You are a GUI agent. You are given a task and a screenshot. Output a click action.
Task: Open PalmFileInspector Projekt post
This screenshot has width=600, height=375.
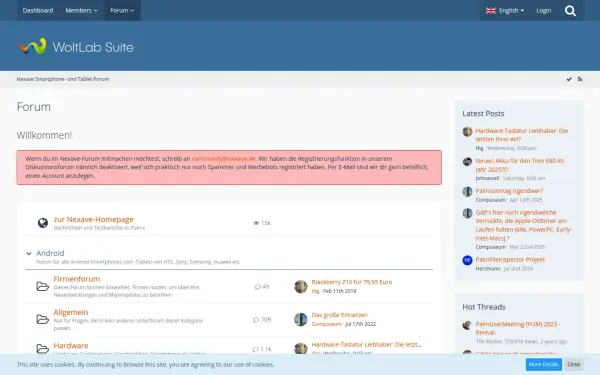[x=510, y=259]
